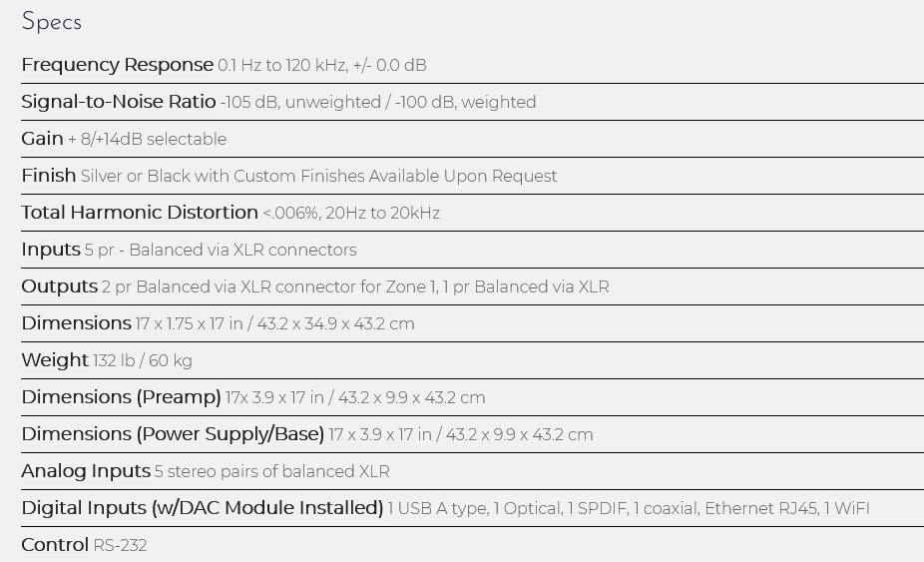Select the Dimensions (Preamp) label
Viewport: 924px width, 562px height.
[121, 397]
